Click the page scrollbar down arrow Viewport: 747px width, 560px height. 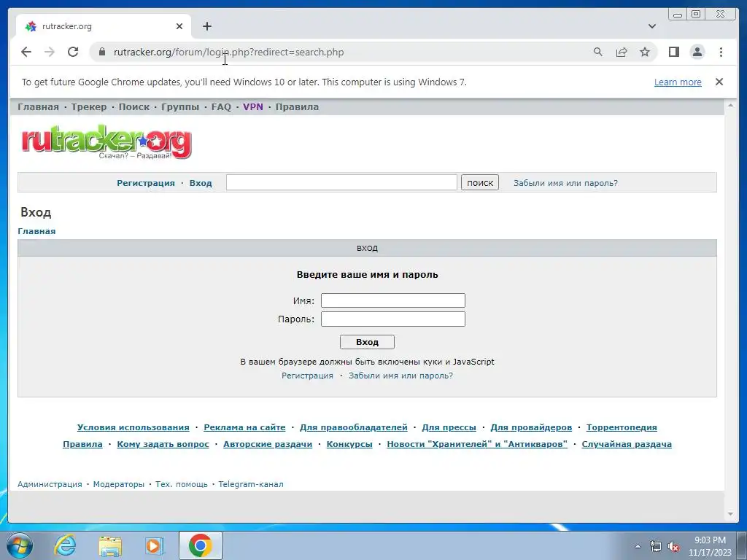[x=730, y=514]
